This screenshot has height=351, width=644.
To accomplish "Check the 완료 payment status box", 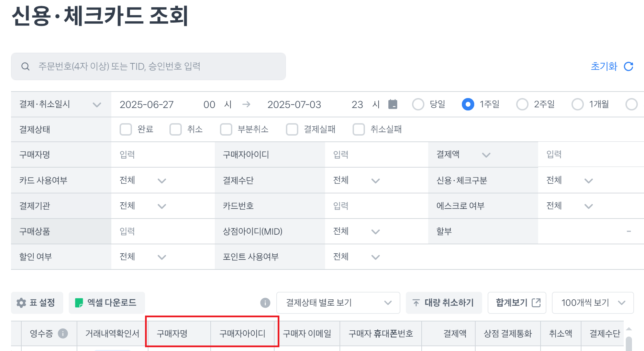I will coord(126,129).
